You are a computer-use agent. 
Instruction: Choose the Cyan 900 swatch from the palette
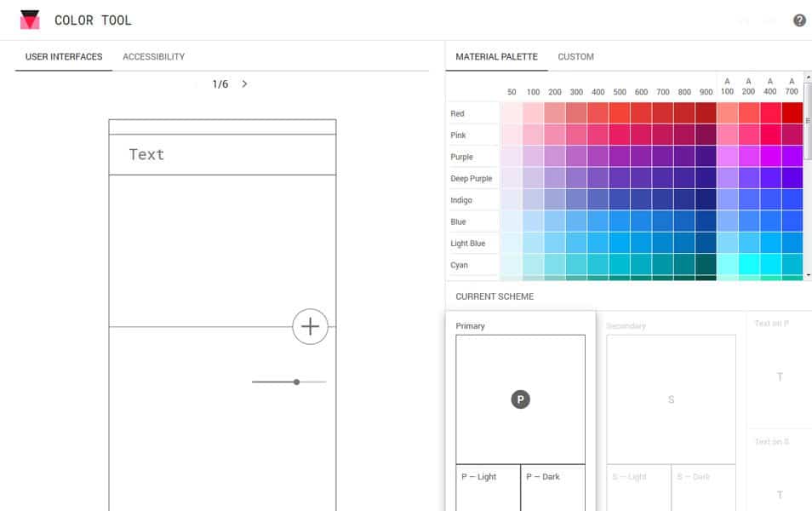point(706,265)
